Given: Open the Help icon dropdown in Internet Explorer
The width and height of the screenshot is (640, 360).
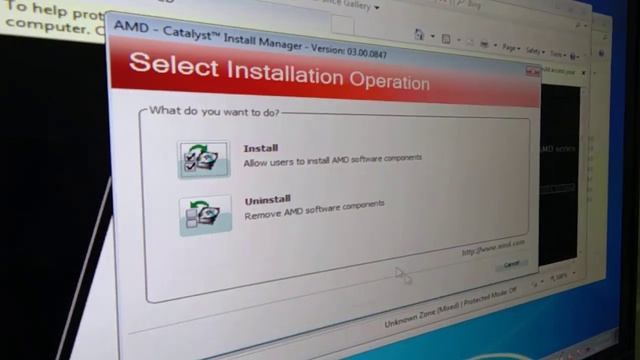Looking at the screenshot, I should [574, 56].
